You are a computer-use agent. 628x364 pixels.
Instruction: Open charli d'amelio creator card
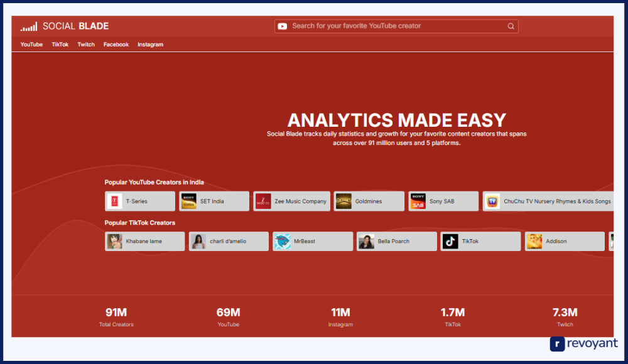(229, 242)
